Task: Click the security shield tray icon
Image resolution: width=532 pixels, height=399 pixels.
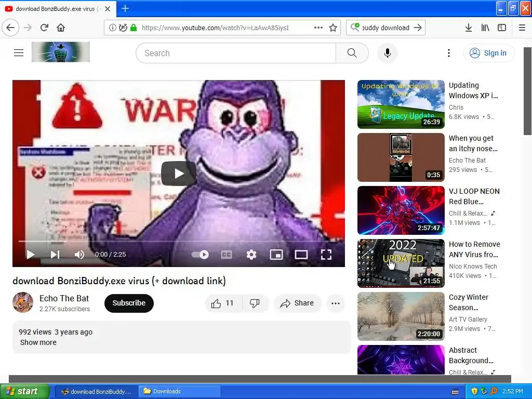Action: pyautogui.click(x=474, y=391)
